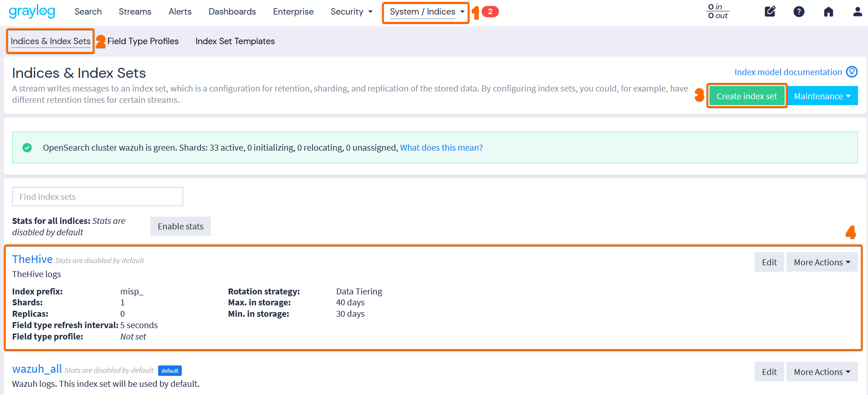The width and height of the screenshot is (868, 395).
Task: Click the Enable stats button
Action: pos(180,226)
